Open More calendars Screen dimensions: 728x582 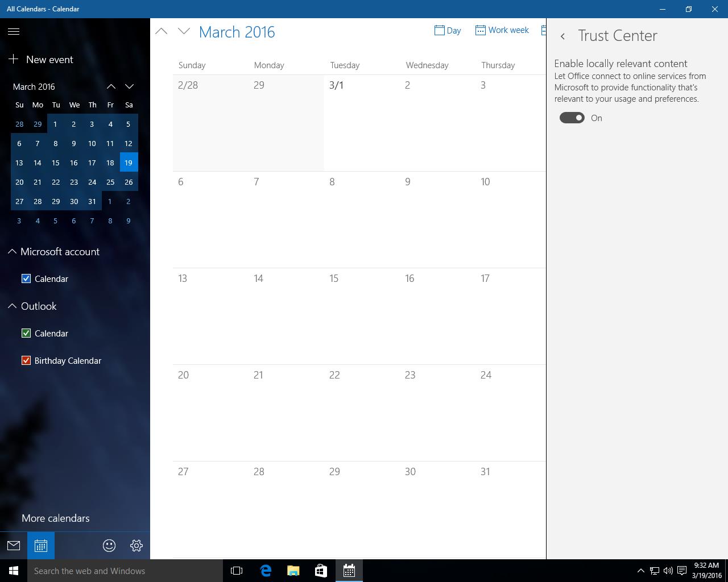point(56,518)
